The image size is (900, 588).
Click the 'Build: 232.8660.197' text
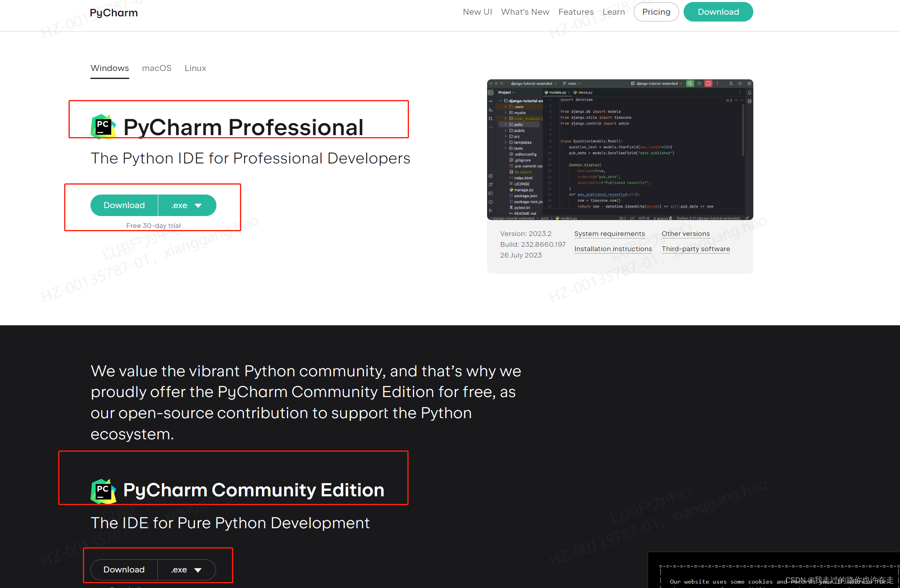coord(533,244)
